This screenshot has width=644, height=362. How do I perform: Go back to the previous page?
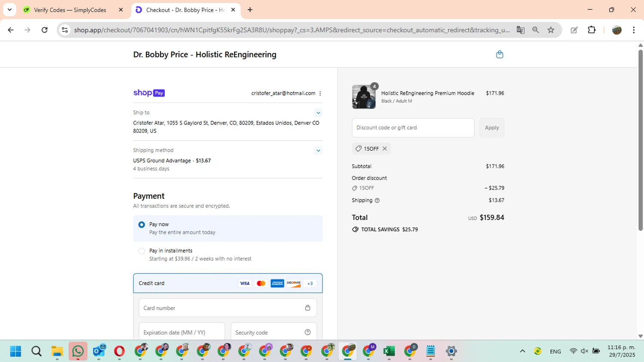[11, 30]
